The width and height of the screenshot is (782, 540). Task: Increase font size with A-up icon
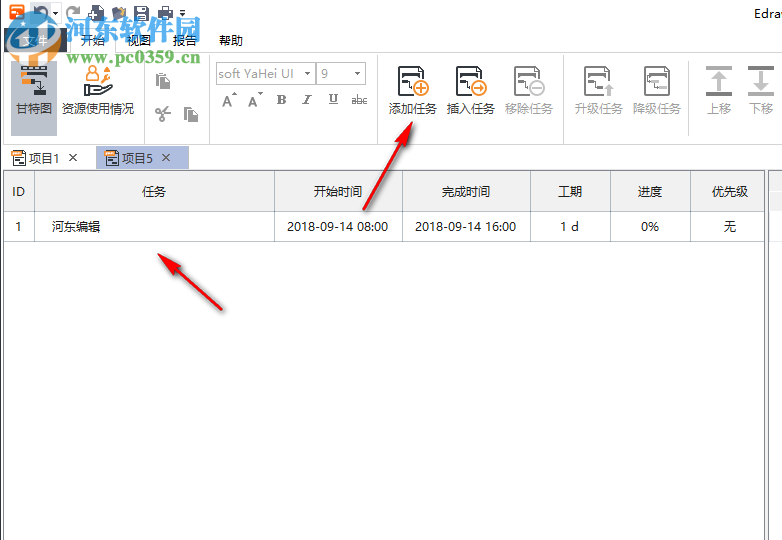coord(228,100)
